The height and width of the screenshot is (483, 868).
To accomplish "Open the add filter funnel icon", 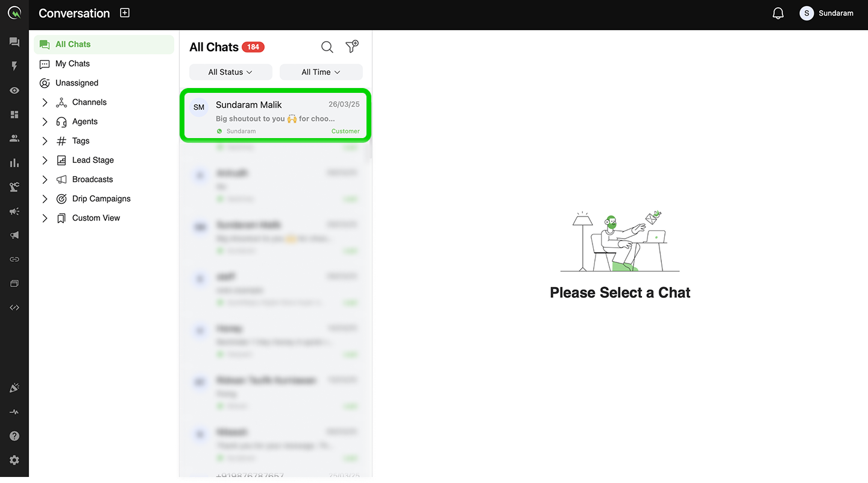I will 352,46.
